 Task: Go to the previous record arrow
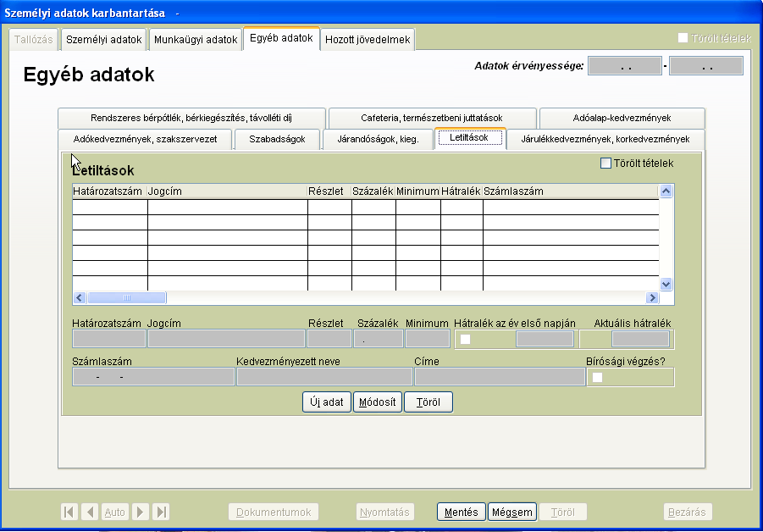tap(90, 512)
